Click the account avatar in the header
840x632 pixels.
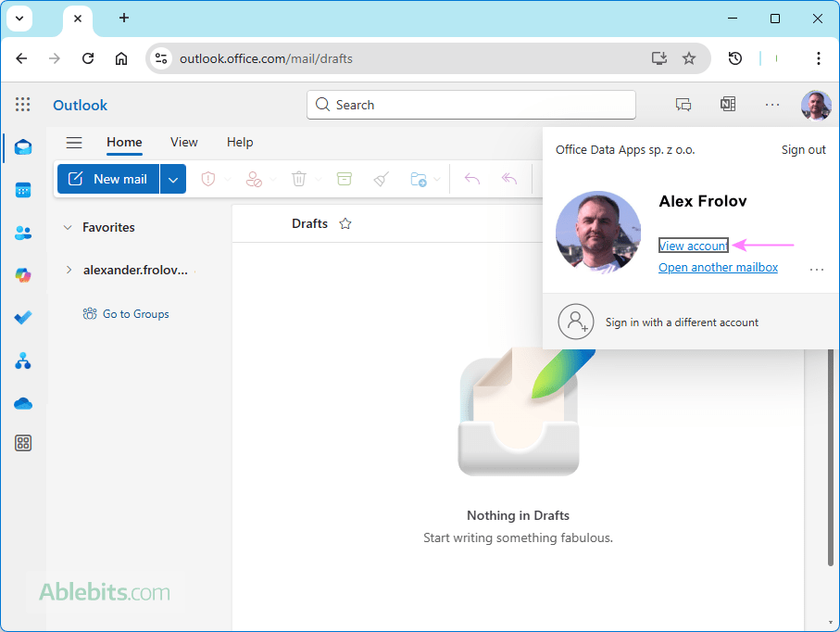(816, 105)
